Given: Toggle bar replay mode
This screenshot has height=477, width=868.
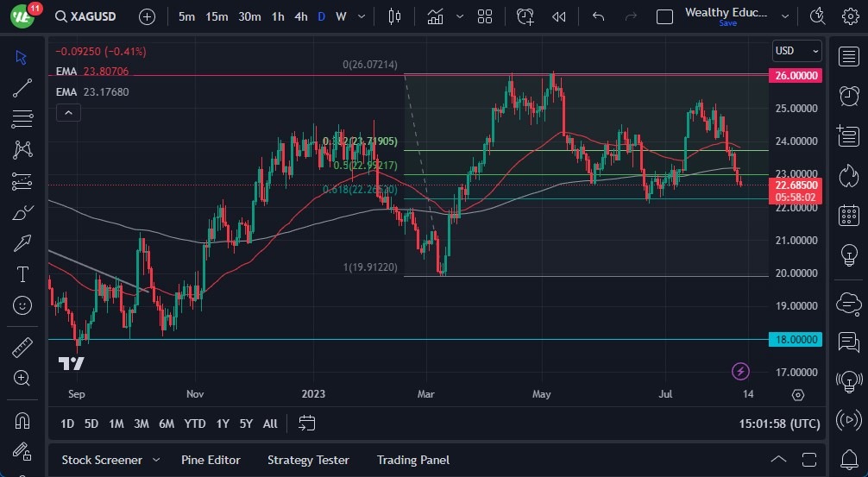Looking at the screenshot, I should click(x=559, y=16).
